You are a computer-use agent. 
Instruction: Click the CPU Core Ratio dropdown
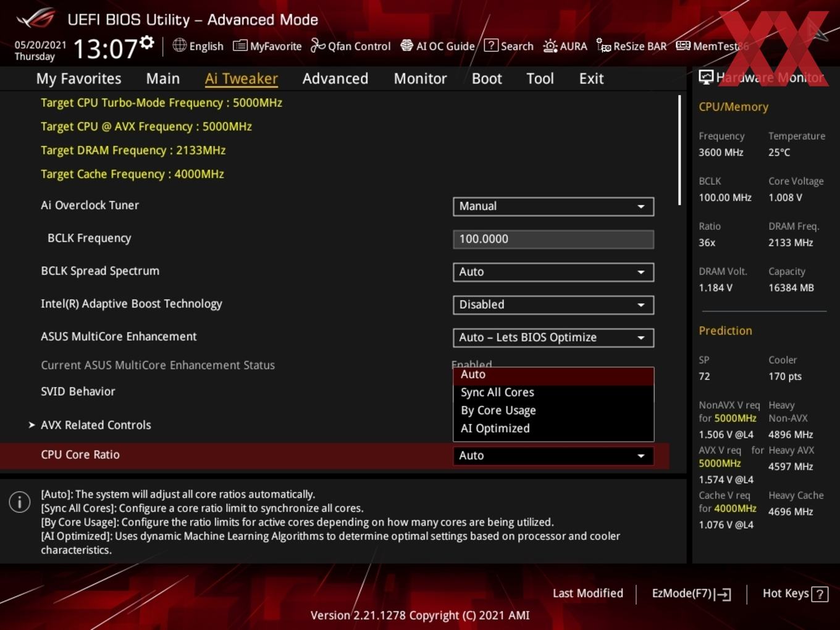[553, 455]
